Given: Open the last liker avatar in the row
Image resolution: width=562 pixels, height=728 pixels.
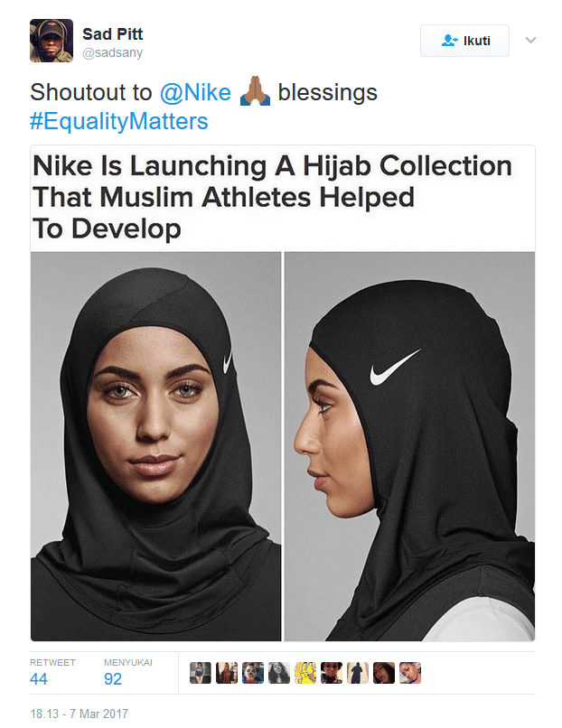Looking at the screenshot, I should pos(409,673).
